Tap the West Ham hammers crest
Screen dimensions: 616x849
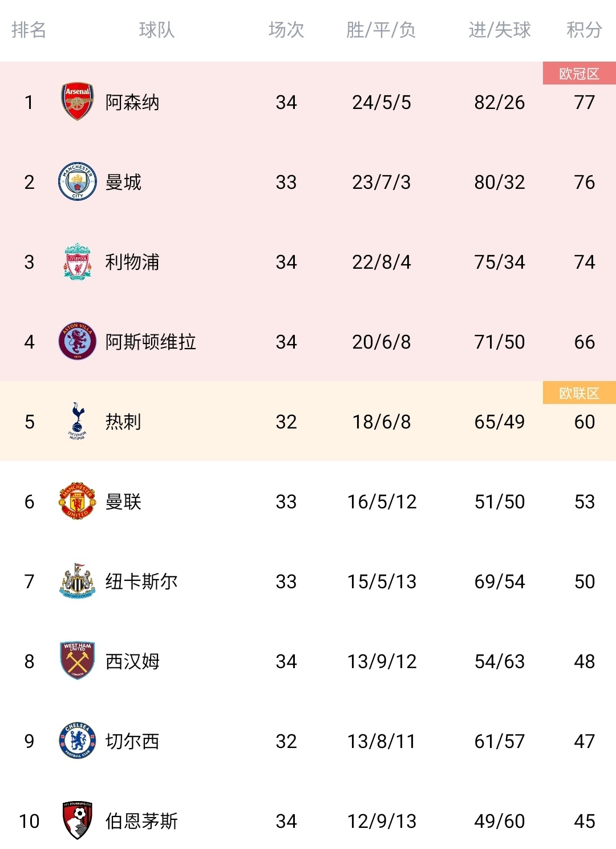(78, 661)
